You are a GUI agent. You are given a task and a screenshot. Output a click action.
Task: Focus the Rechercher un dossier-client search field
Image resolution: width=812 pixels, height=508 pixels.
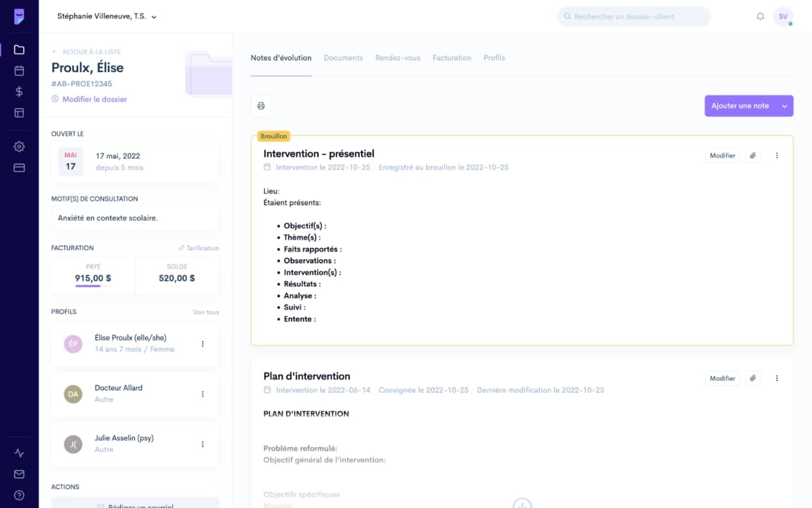point(634,16)
